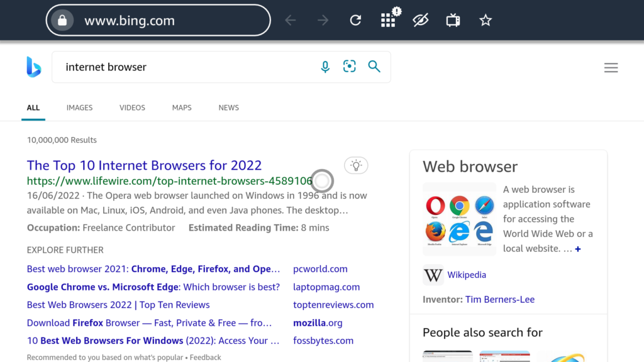
Task: Click 'People also search for' heading
Action: tap(482, 332)
